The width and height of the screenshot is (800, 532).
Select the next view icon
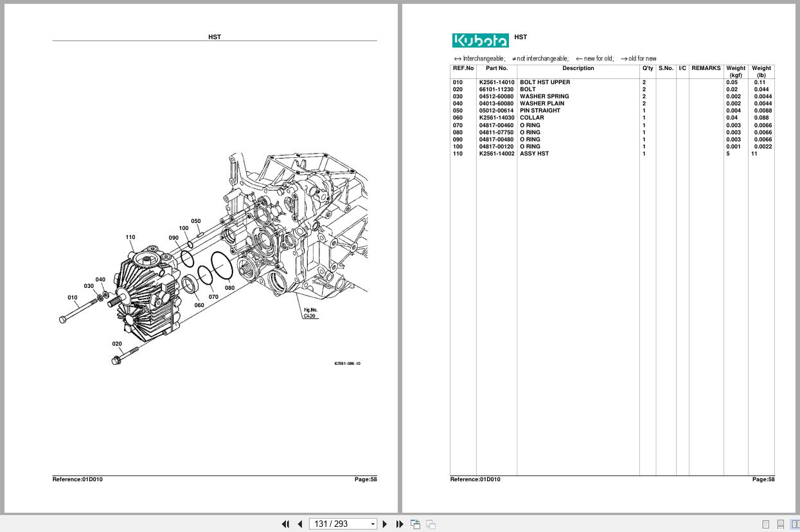tap(431, 524)
